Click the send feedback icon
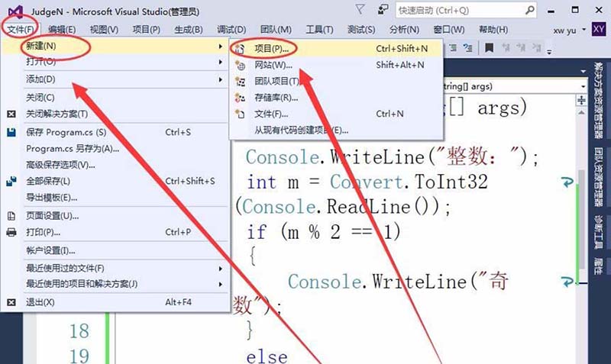 coord(383,9)
